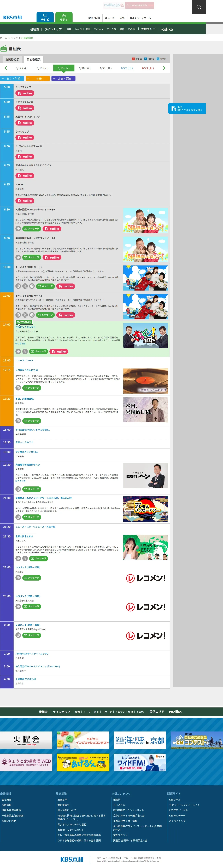Play ミックスシャワー on radiko
223x868 pixels.
tap(25, 93)
